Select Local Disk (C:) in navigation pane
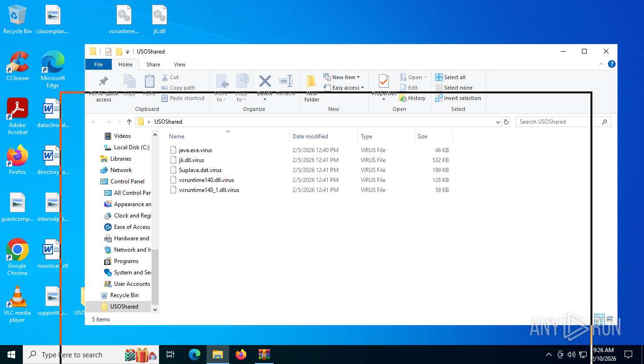 132,147
